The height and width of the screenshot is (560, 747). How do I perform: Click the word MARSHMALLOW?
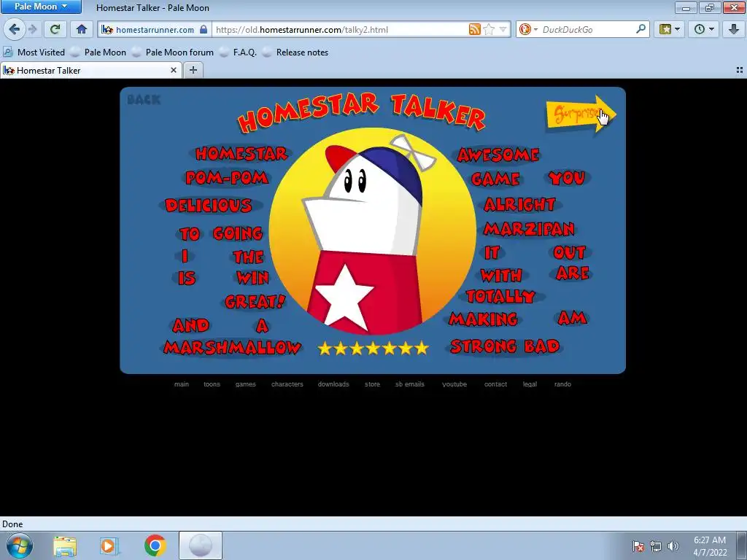pyautogui.click(x=233, y=347)
